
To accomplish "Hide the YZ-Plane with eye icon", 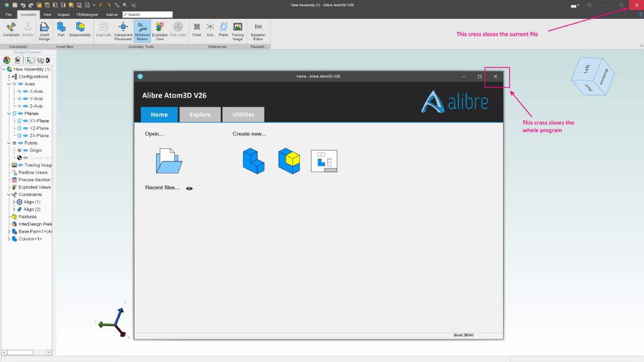I will pyautogui.click(x=25, y=128).
